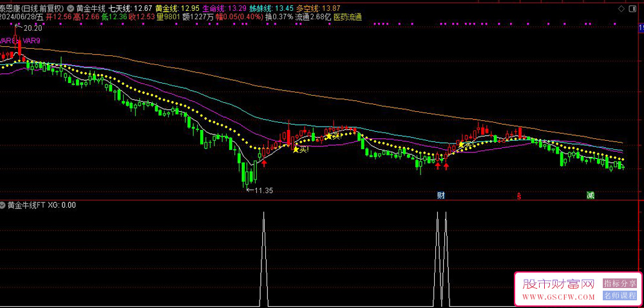This screenshot has height=308, width=644.
Task: Click the 黄金线: 12.95 value label
Action: [x=178, y=8]
